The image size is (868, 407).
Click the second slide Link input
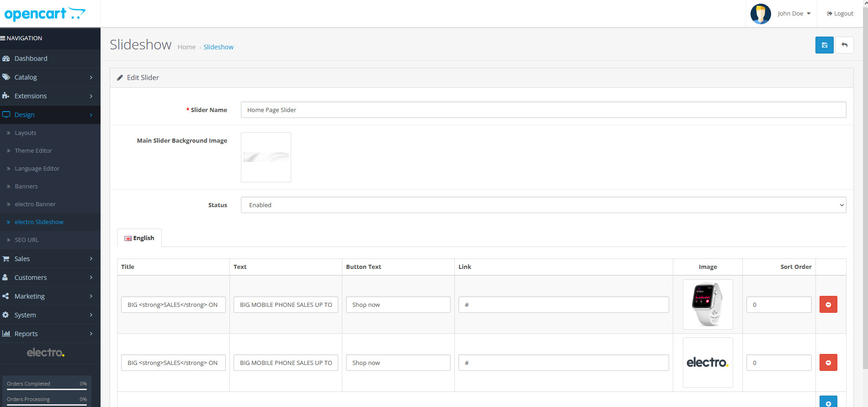point(564,363)
